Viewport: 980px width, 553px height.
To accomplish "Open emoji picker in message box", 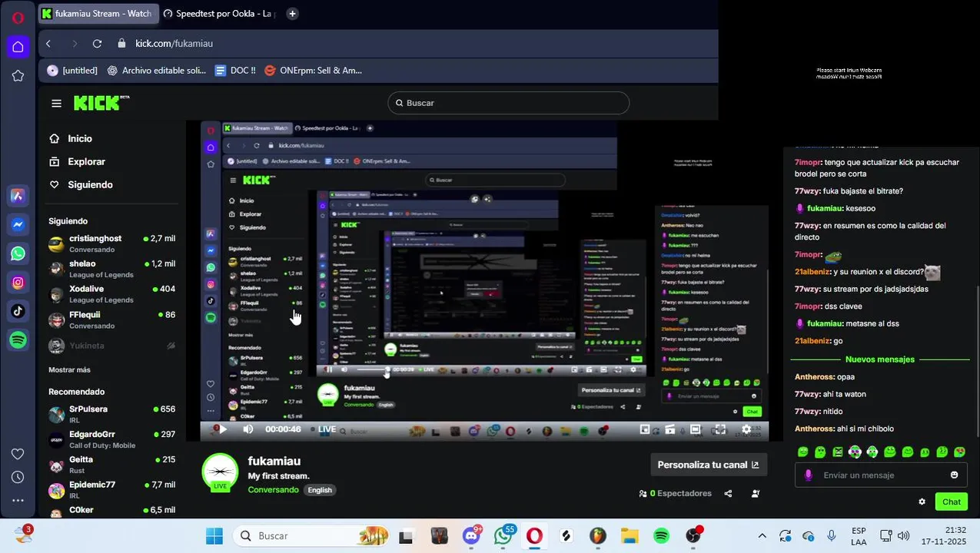I will [954, 475].
